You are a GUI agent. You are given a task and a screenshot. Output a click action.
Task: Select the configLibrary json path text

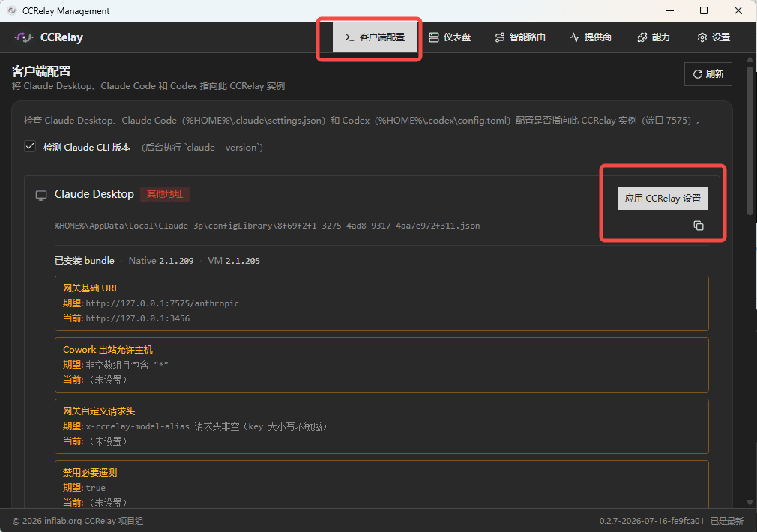(267, 226)
